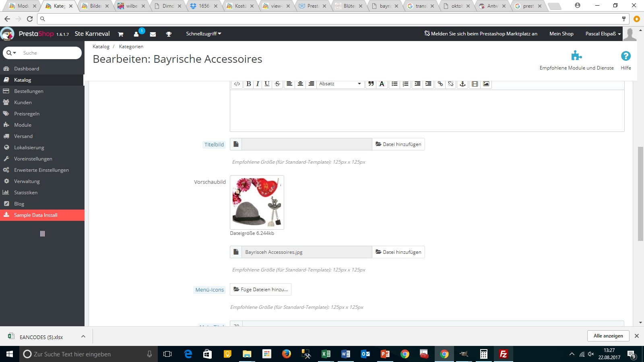Open text color picker in editor
The image size is (644, 362).
tap(382, 84)
